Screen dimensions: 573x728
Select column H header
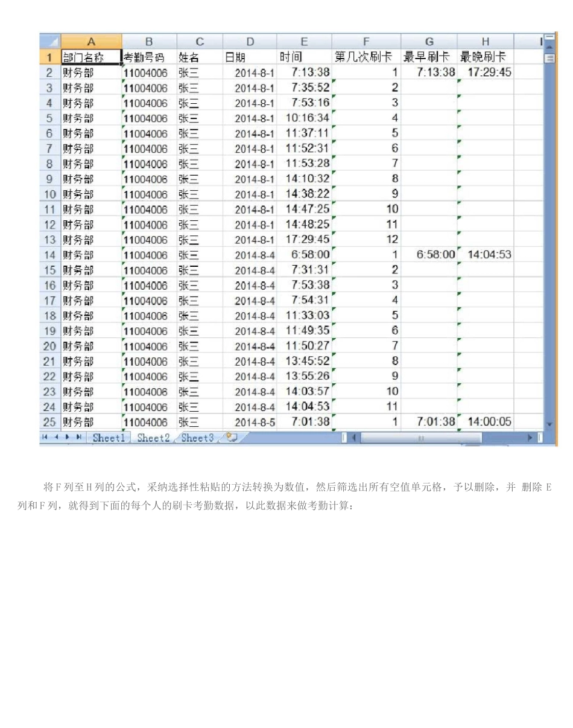(485, 42)
